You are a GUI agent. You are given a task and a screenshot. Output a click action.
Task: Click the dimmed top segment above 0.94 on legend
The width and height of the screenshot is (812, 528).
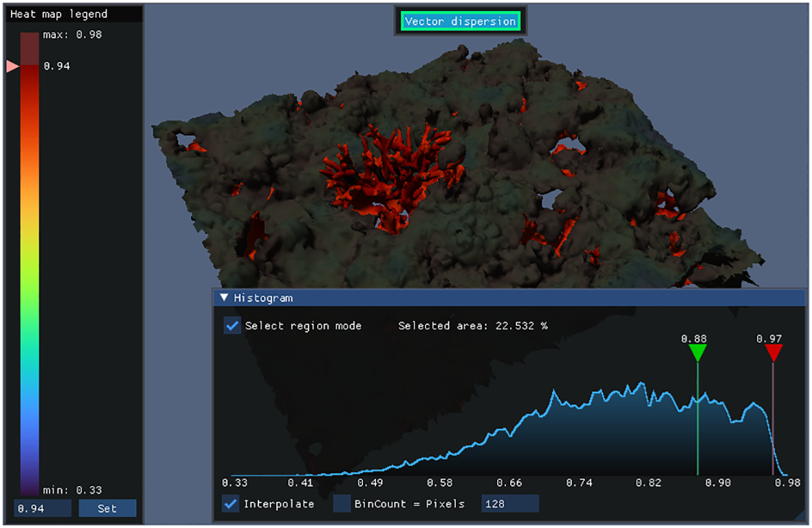point(29,48)
